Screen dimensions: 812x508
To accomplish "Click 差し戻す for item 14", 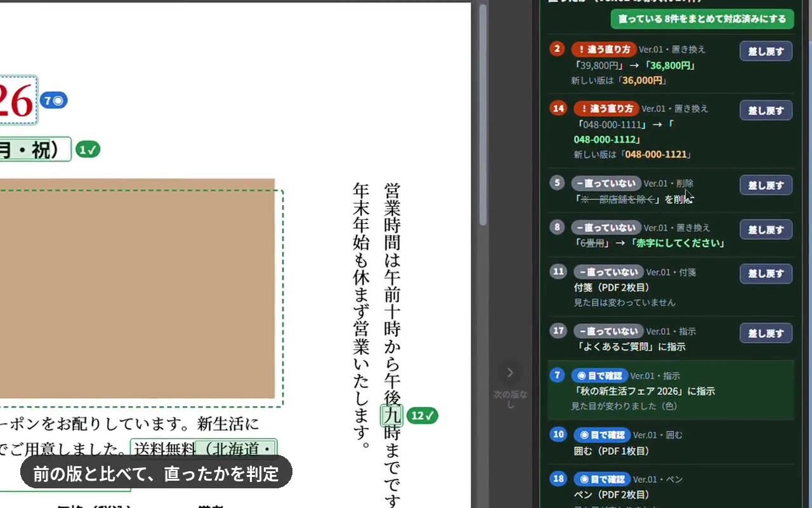I will [x=766, y=110].
